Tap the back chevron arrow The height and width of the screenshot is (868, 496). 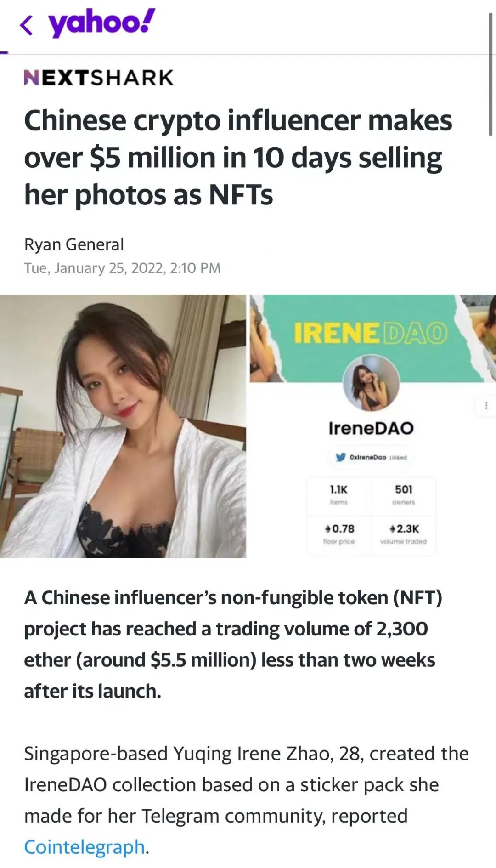(27, 25)
